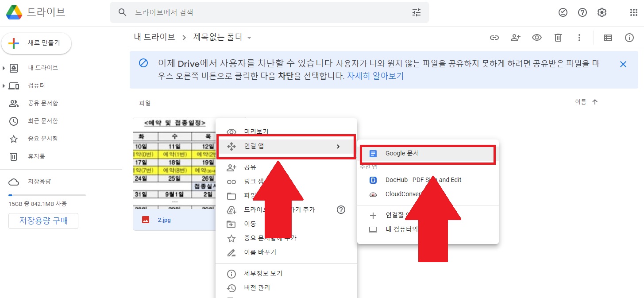Click the search magnifier icon

coord(123,12)
